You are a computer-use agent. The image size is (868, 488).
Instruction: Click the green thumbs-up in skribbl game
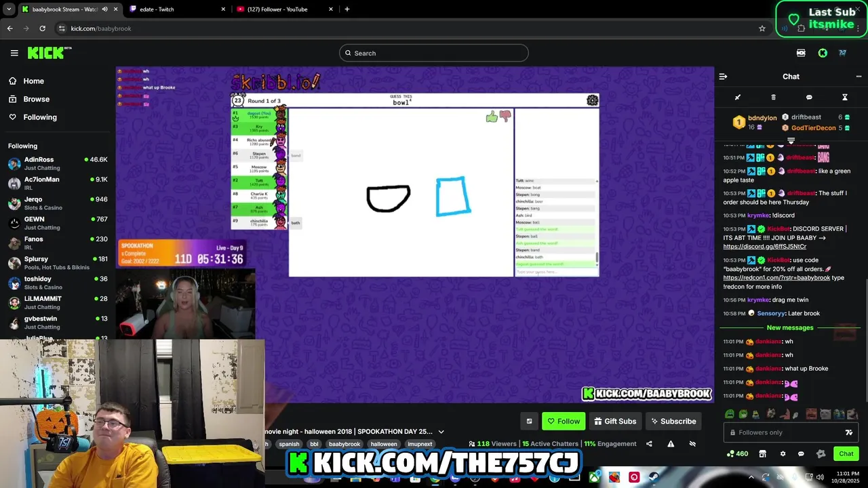click(492, 117)
